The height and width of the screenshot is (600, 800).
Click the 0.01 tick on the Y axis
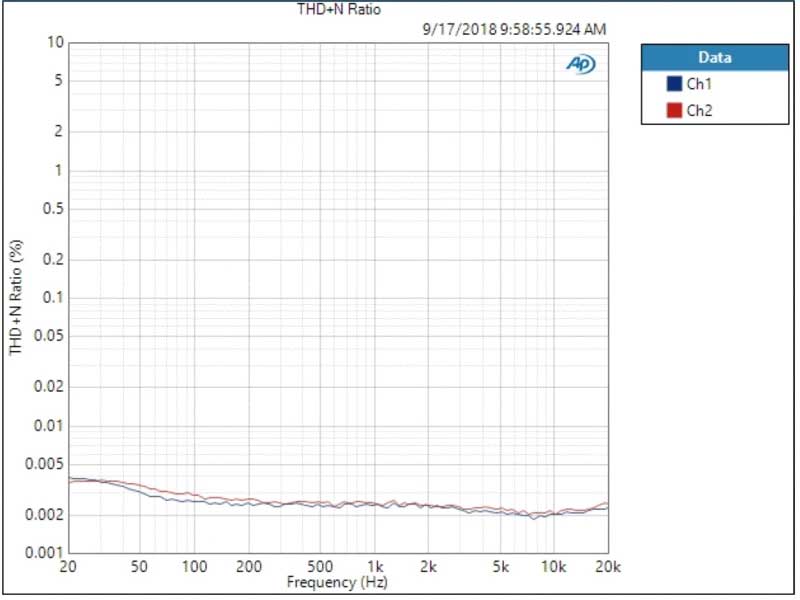(x=50, y=426)
